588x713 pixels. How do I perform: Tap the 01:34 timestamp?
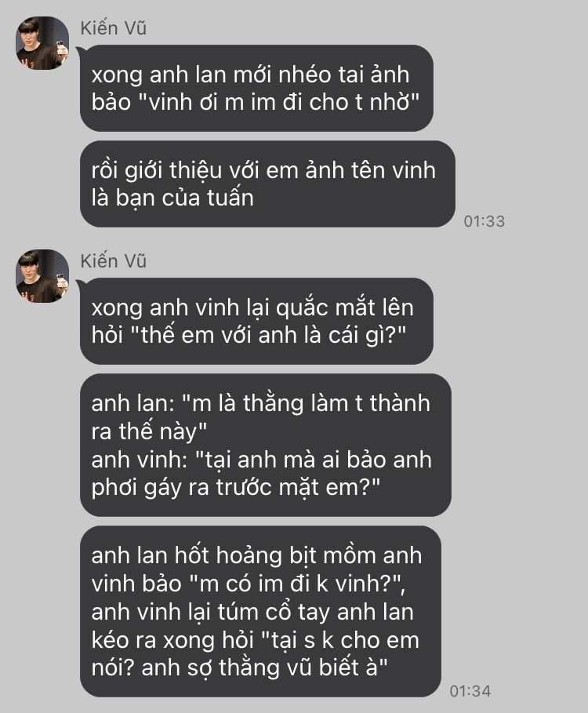pos(470,691)
